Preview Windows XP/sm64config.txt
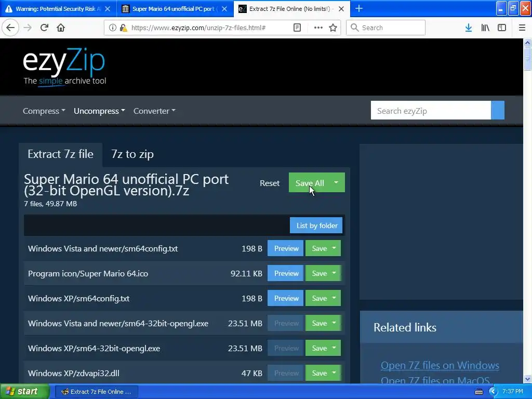Image resolution: width=532 pixels, height=399 pixels. coord(286,298)
